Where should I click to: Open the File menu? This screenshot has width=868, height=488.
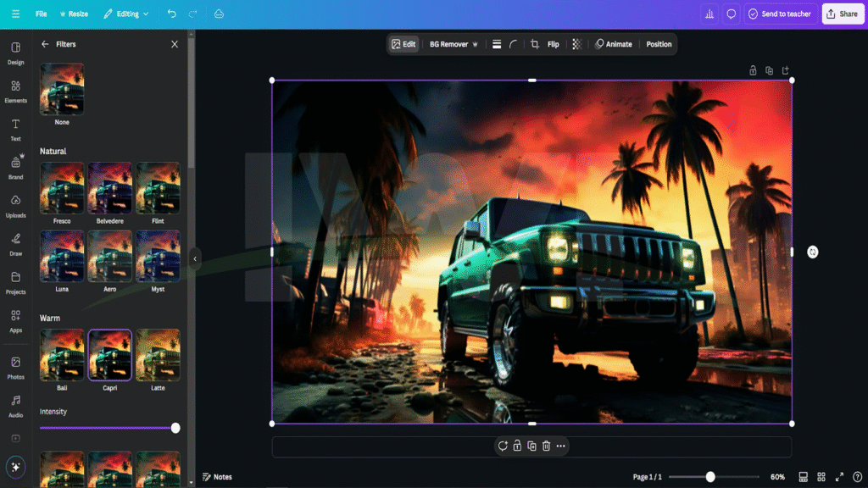[x=41, y=14]
